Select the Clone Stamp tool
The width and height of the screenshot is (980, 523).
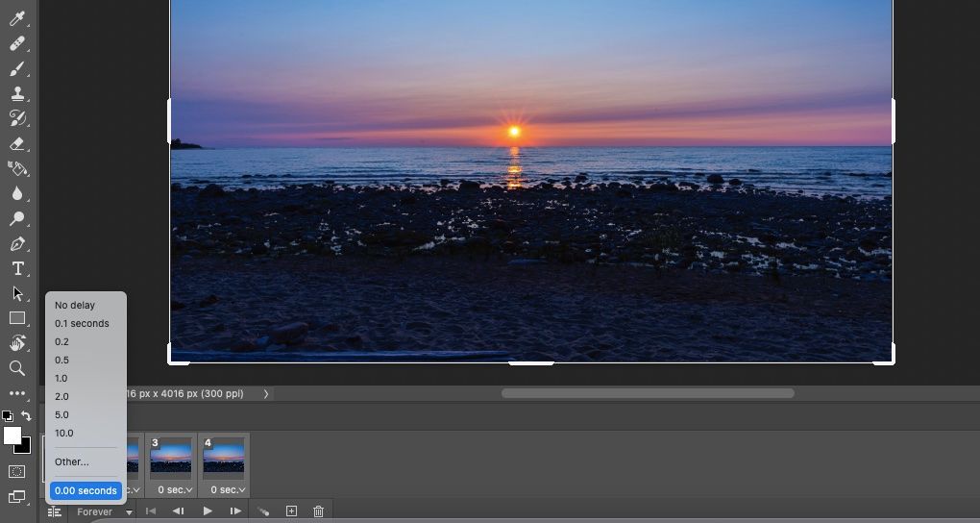click(17, 94)
